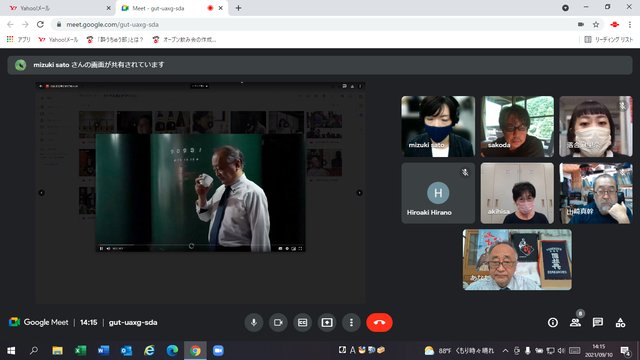The image size is (640, 360).
Task: Open a new browser tab
Action: [x=238, y=8]
